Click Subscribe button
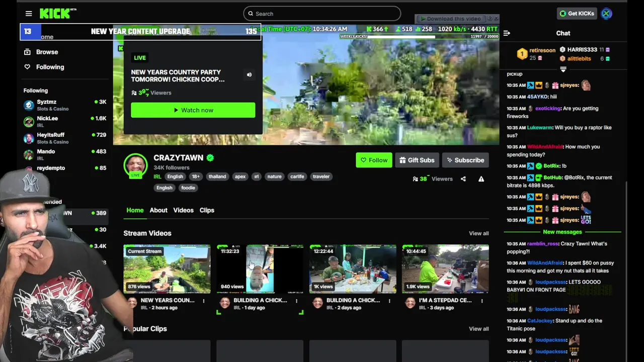Viewport: 644px width, 362px height. click(465, 160)
